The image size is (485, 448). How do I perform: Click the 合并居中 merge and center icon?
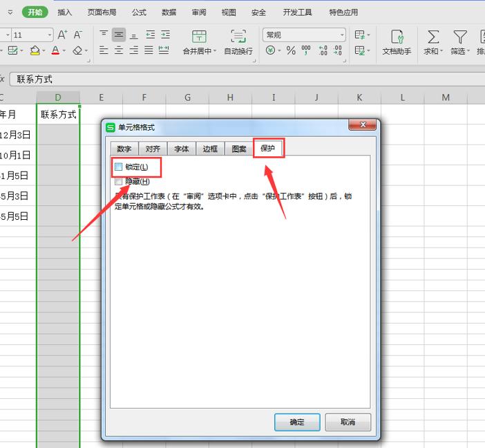pyautogui.click(x=199, y=37)
